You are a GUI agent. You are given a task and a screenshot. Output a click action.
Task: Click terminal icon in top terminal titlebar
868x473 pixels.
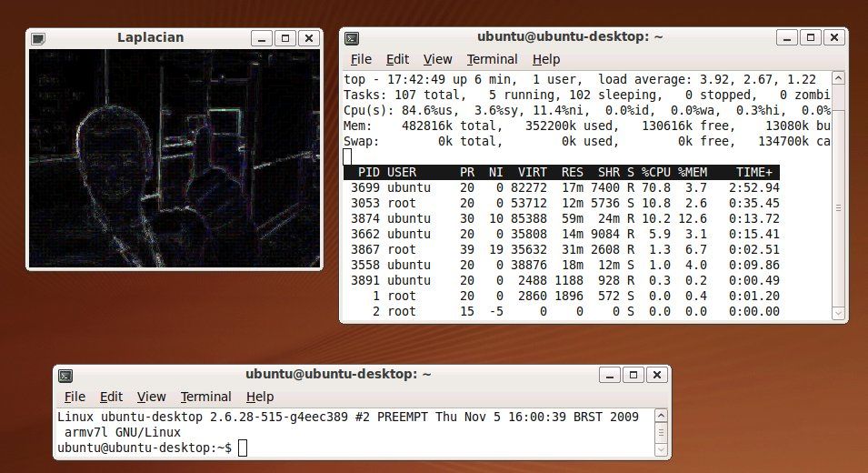point(352,38)
